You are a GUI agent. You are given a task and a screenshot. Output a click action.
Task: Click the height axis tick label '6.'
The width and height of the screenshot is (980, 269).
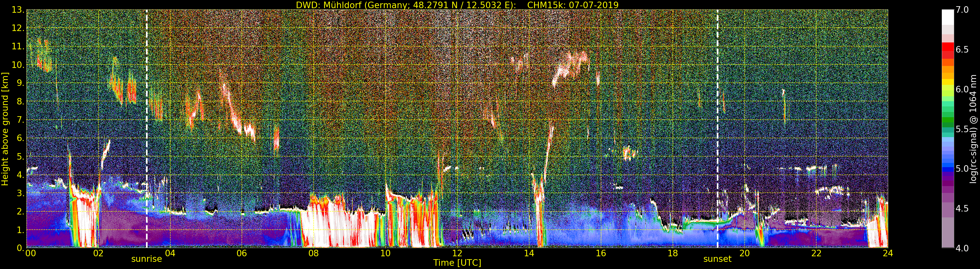point(20,138)
